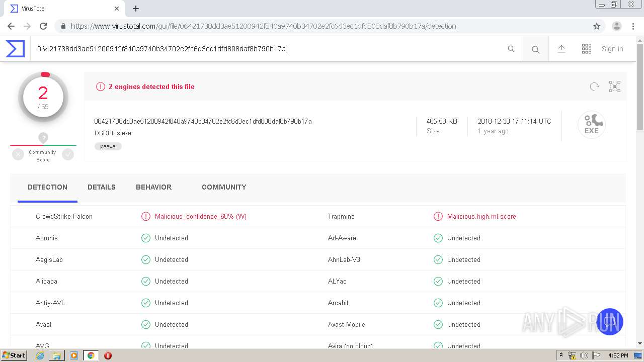Vote harmless with community checkmark icon
This screenshot has height=362, width=644.
pyautogui.click(x=68, y=155)
